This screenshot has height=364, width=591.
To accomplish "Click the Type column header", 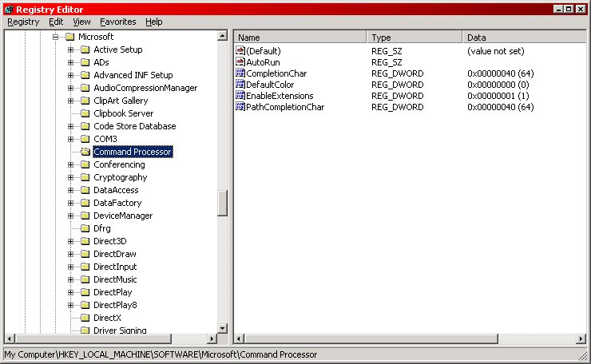I will [414, 38].
